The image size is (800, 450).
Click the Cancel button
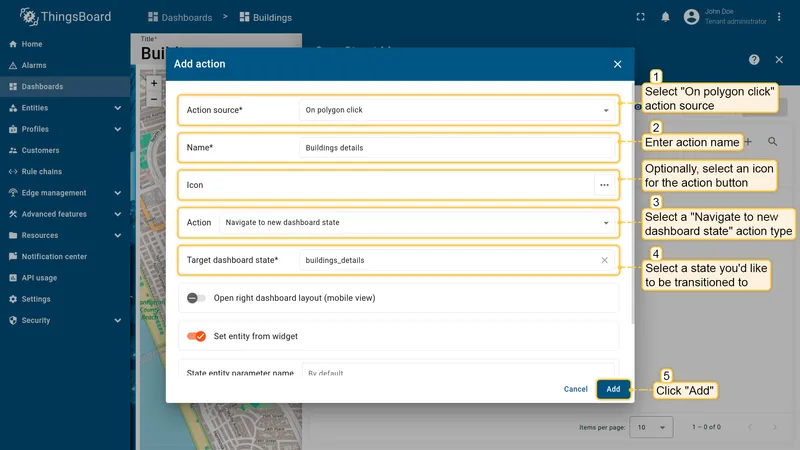click(576, 389)
